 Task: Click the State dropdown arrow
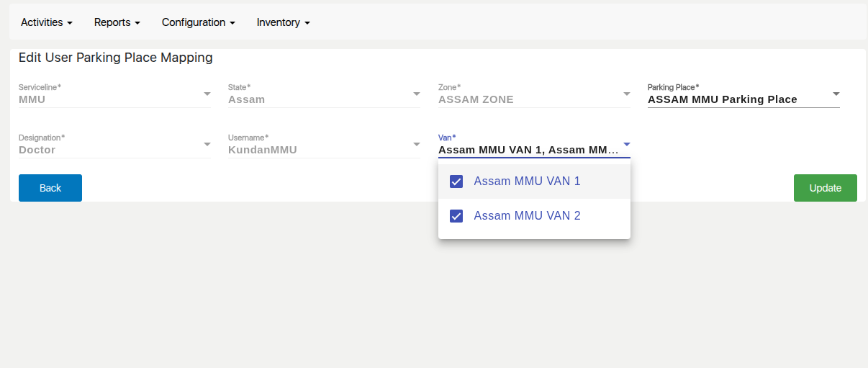(x=416, y=94)
